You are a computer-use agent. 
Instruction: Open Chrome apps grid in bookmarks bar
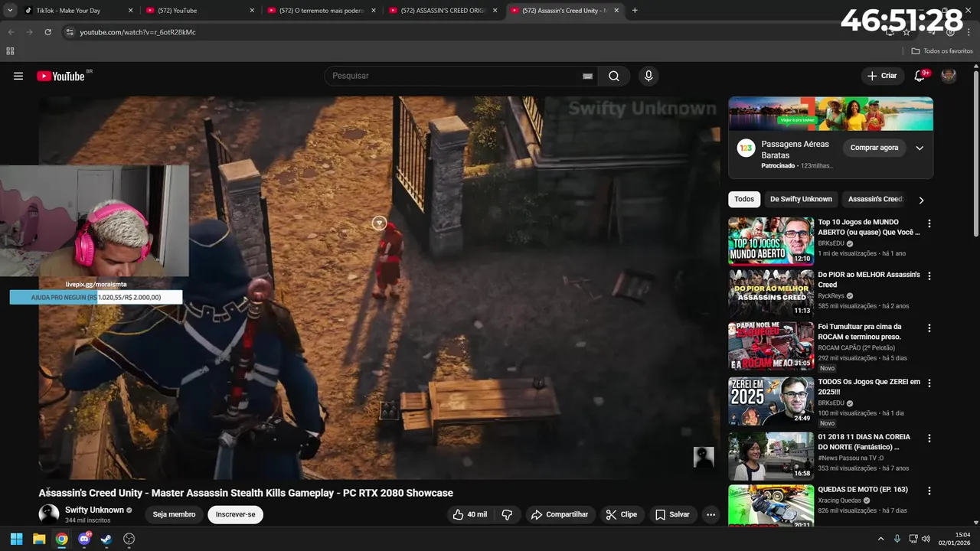click(10, 51)
